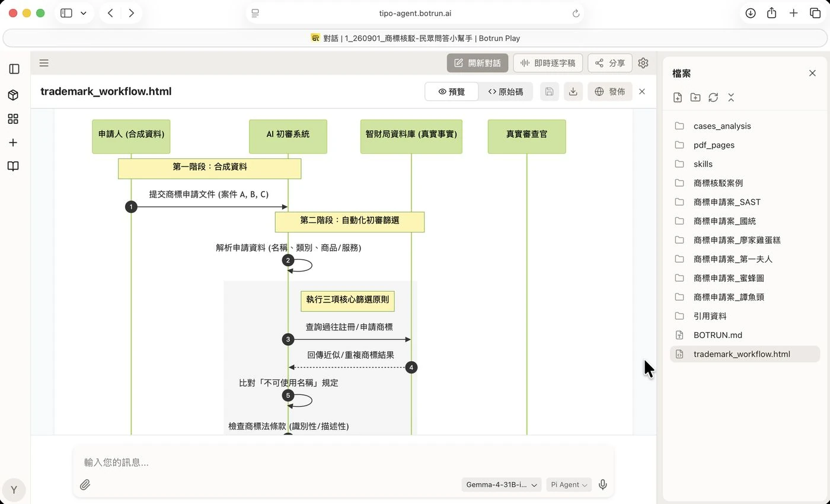The height and width of the screenshot is (504, 830).
Task: Click the plus icon in left rail
Action: coord(13,142)
